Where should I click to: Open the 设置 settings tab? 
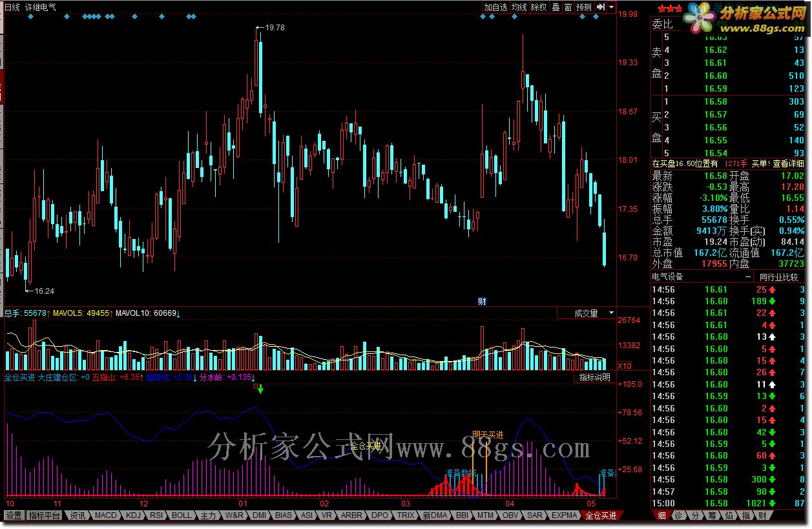point(14,515)
